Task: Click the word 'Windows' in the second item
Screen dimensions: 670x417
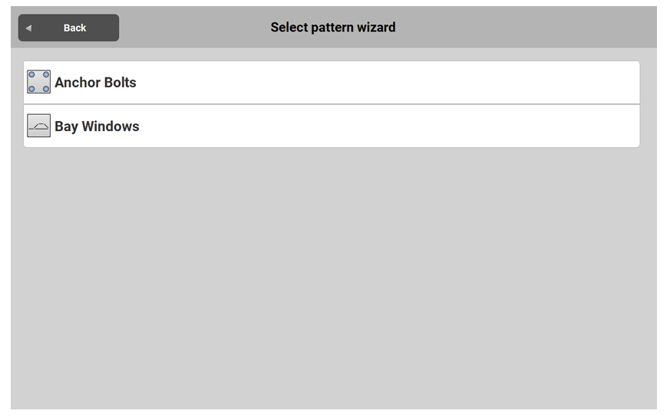Action: pos(111,127)
